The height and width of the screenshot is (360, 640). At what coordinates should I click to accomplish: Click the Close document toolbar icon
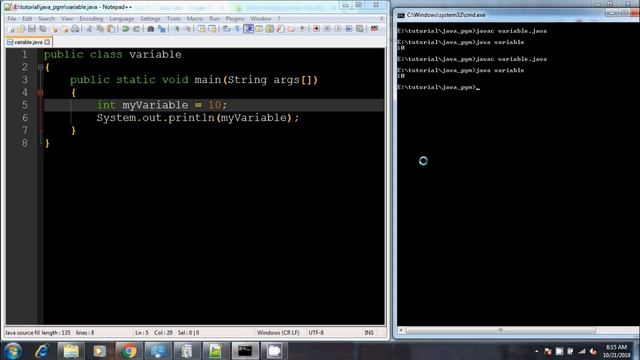coord(54,29)
